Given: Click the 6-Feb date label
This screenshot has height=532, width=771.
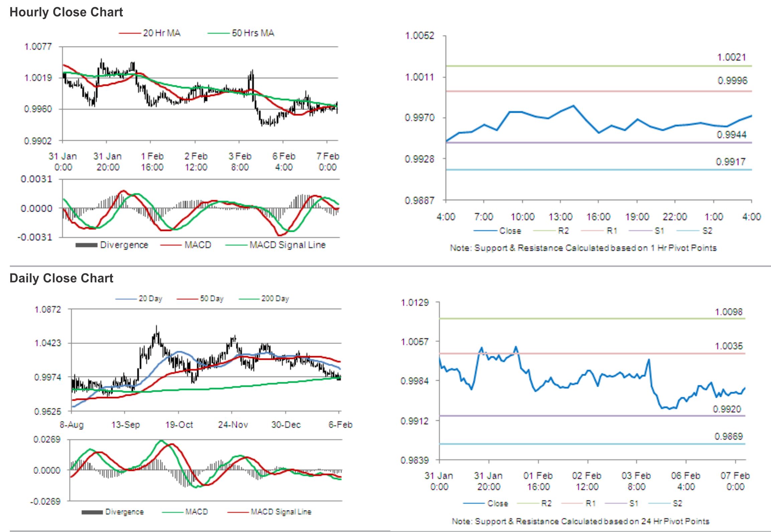Looking at the screenshot, I should point(340,425).
